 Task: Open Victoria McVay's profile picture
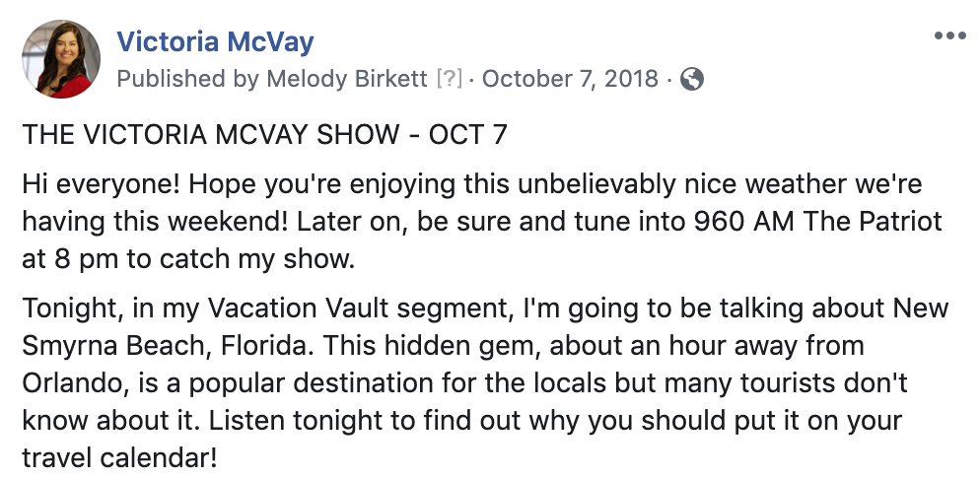[x=60, y=59]
